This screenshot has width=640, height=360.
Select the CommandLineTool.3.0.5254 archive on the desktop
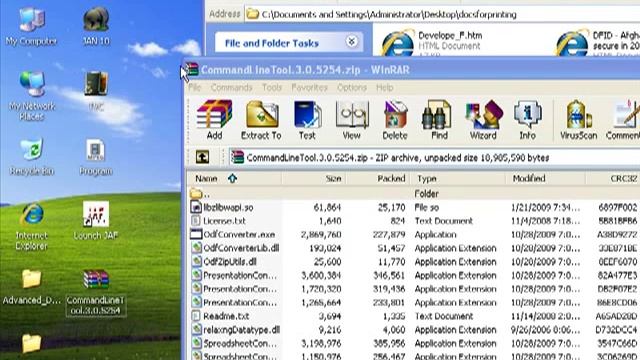96,292
